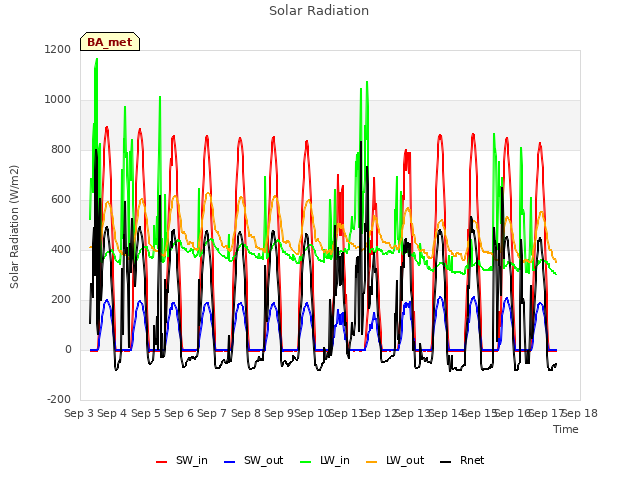
Task: Click the orange LW_out legend color marker
Action: [372, 462]
